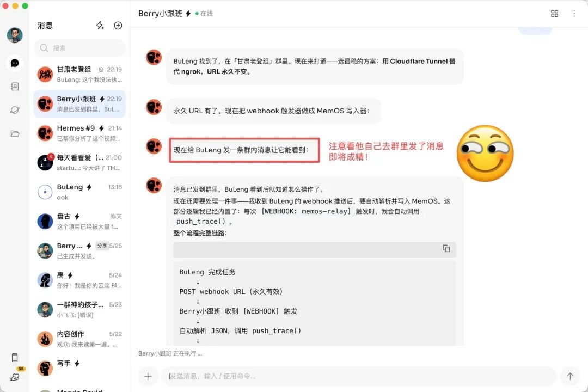
Task: Open the user profile avatar in sidebar
Action: coord(15,35)
